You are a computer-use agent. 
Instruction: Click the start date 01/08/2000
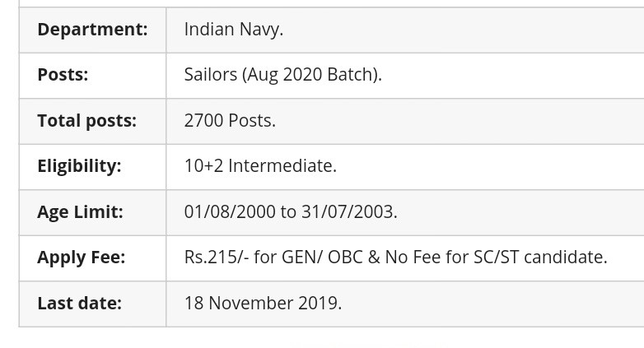(x=230, y=211)
